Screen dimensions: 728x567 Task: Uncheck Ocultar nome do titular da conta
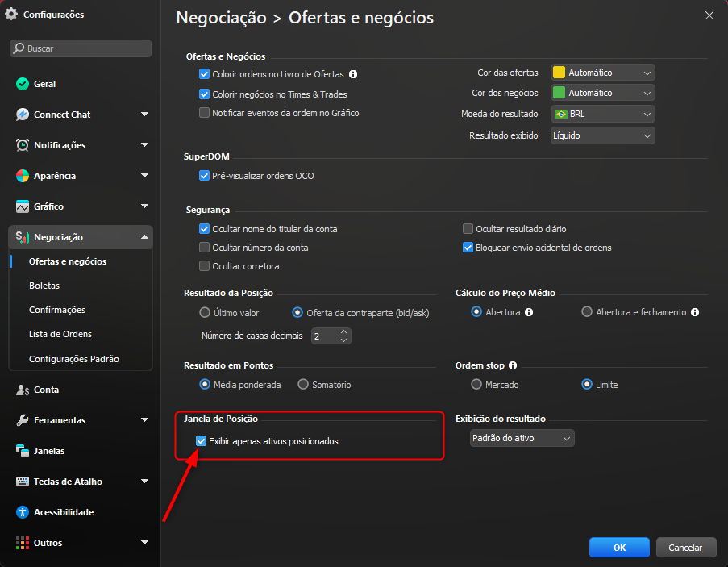(204, 229)
